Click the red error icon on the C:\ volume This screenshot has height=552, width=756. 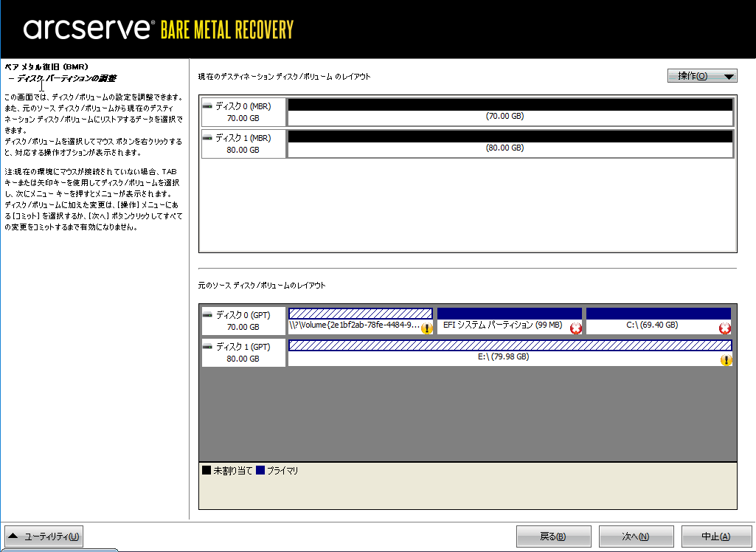(x=725, y=328)
